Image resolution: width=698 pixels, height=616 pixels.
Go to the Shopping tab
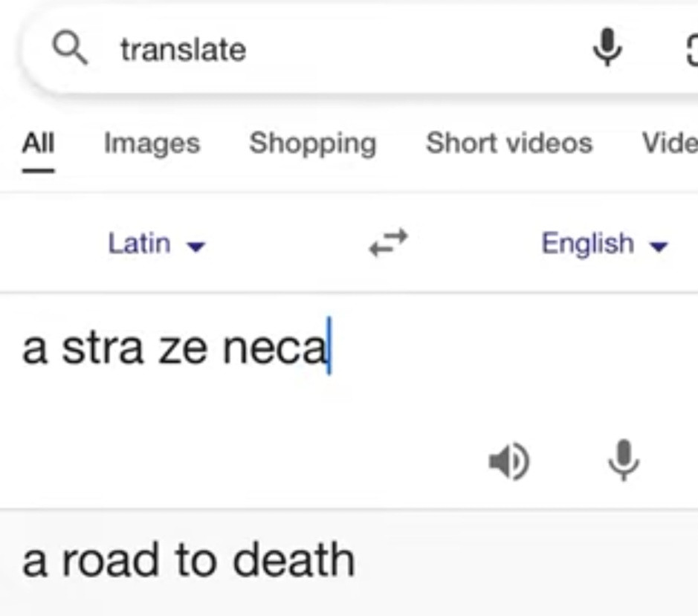(x=312, y=143)
